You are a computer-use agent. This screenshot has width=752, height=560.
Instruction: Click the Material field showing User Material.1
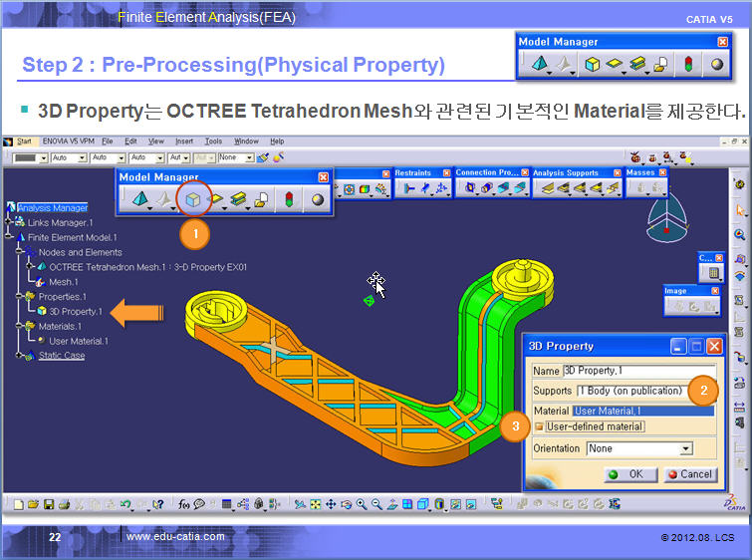[643, 412]
